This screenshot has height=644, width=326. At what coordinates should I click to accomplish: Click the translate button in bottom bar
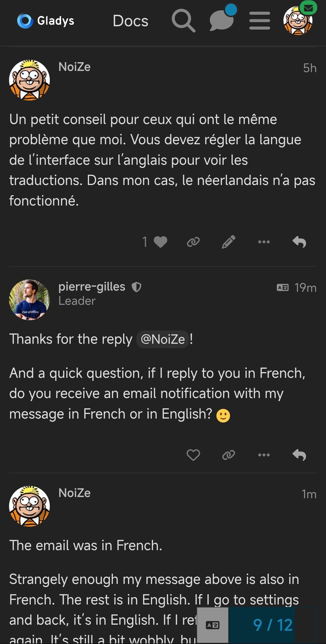(213, 625)
